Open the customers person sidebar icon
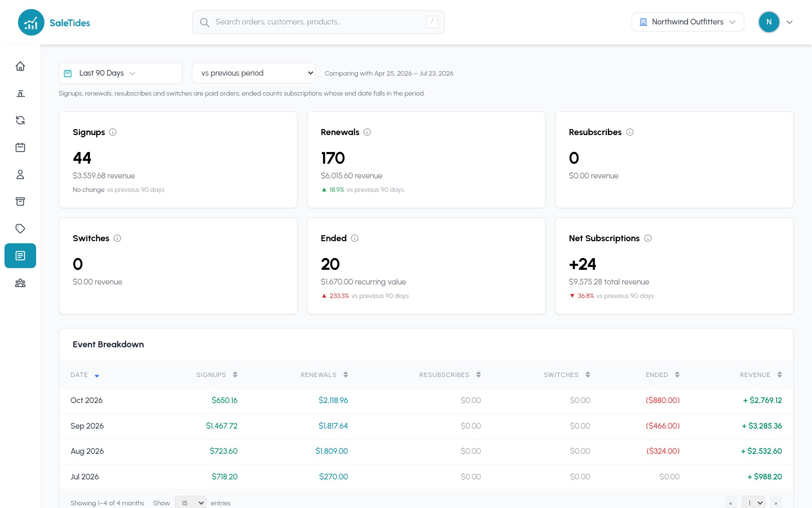This screenshot has width=812, height=508. click(x=20, y=175)
